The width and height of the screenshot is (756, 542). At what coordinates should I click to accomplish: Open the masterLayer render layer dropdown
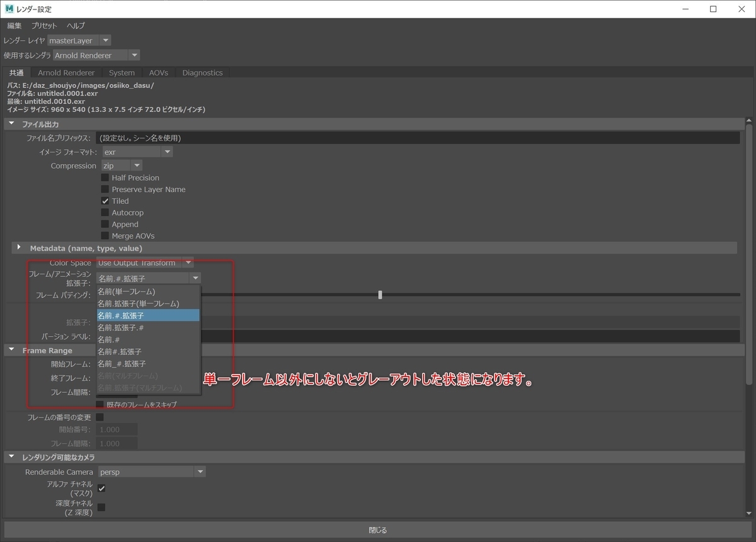click(x=79, y=40)
